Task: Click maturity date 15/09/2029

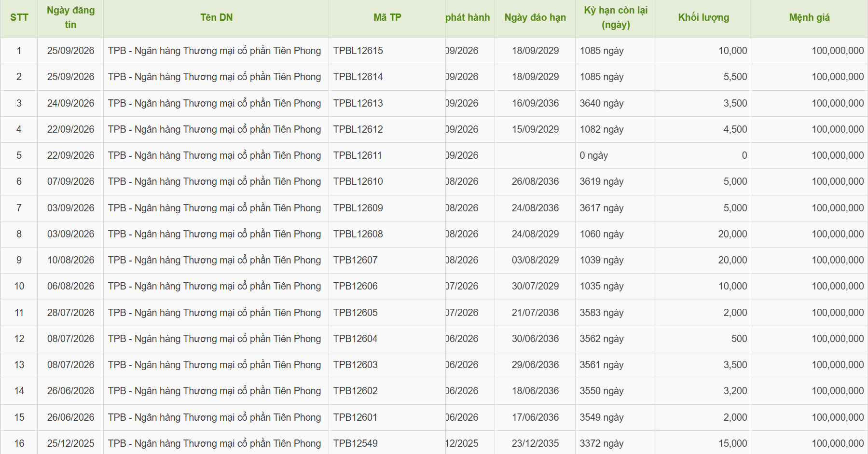Action: coord(535,129)
